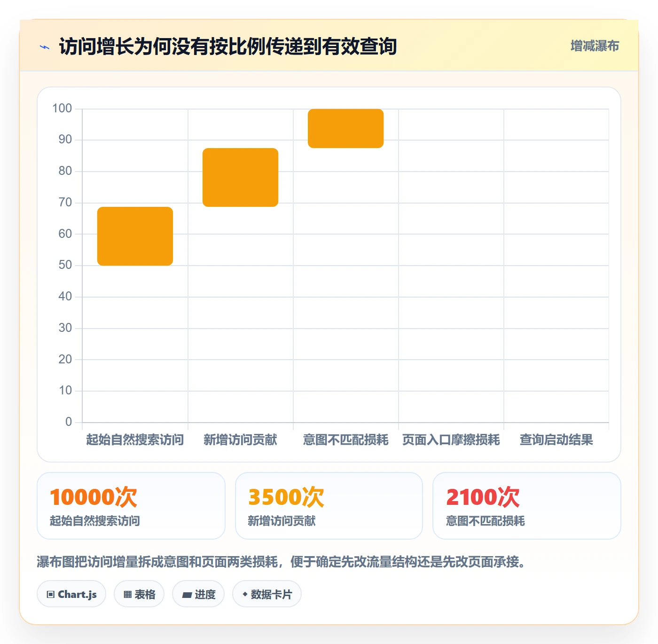Click the Chart.js tag chip

tap(71, 594)
